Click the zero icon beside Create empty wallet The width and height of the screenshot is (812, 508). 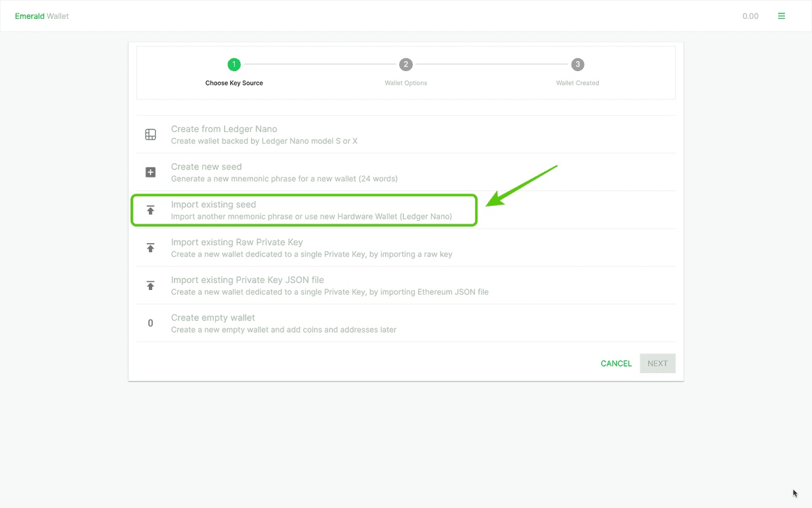click(150, 323)
